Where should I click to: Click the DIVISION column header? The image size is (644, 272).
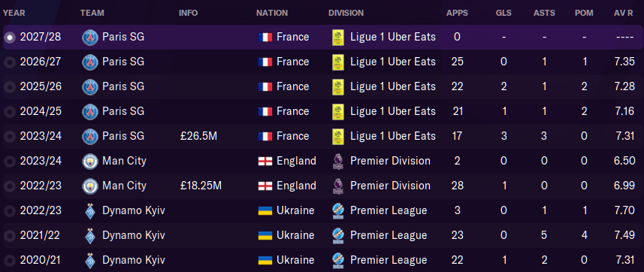click(x=346, y=13)
